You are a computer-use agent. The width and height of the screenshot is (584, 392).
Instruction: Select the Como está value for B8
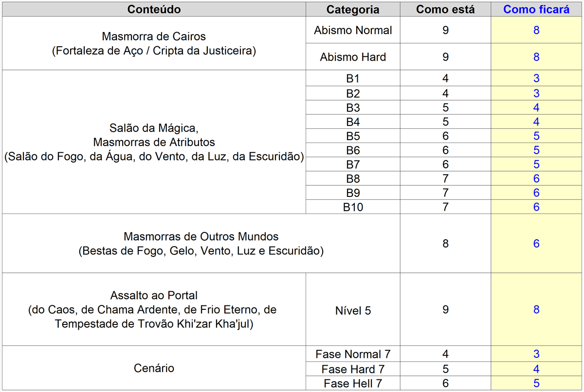445,178
